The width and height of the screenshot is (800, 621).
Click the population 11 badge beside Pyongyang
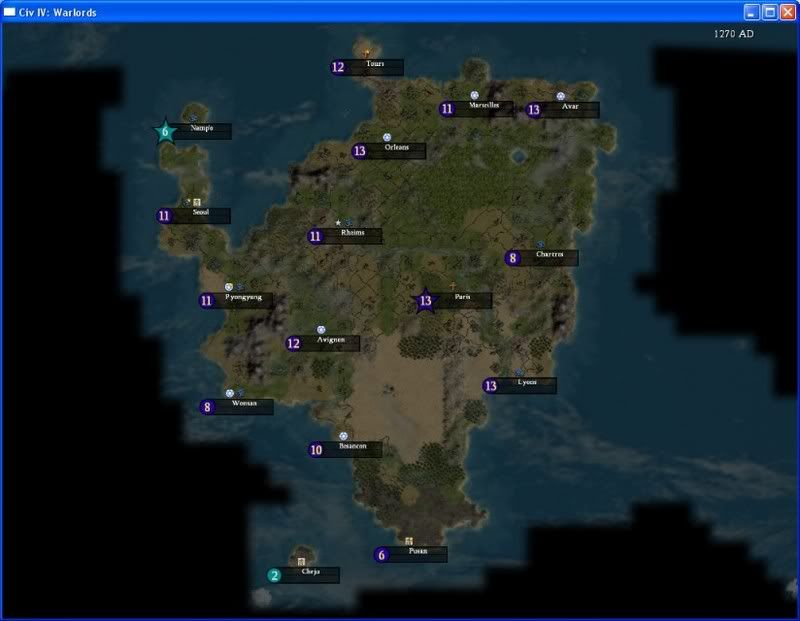click(206, 301)
